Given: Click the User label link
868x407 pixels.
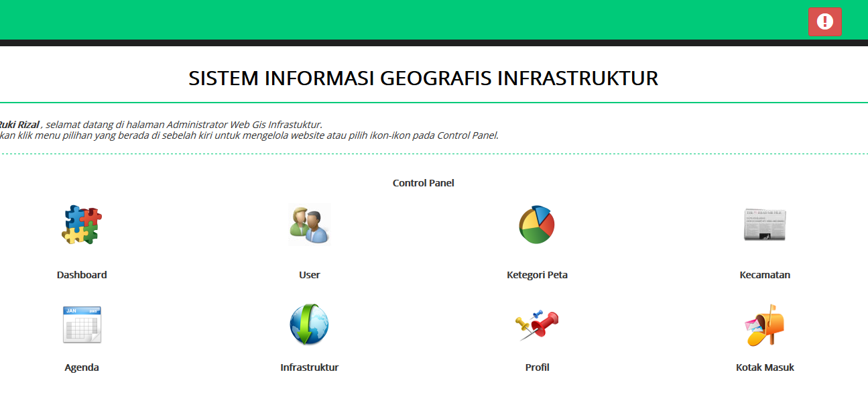Looking at the screenshot, I should coord(309,274).
